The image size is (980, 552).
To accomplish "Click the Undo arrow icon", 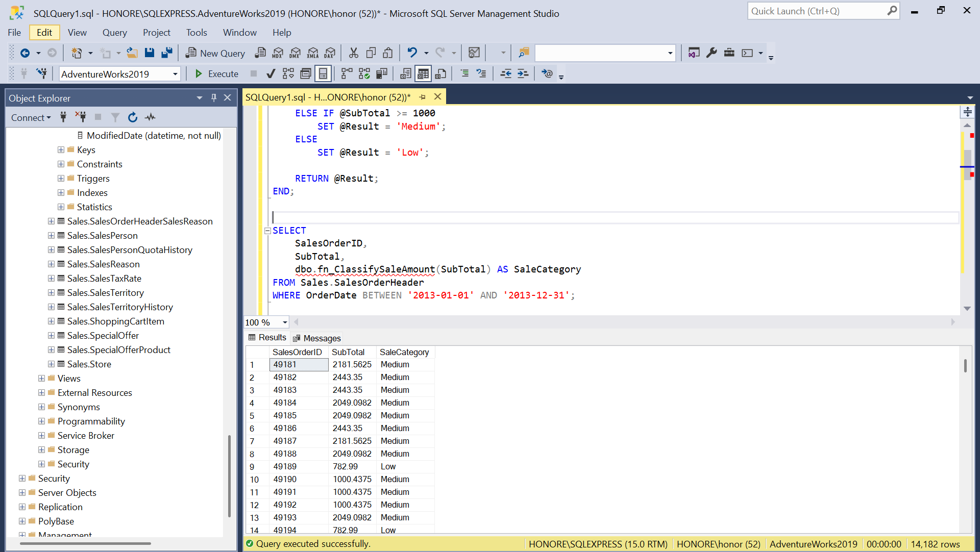I will [x=412, y=53].
